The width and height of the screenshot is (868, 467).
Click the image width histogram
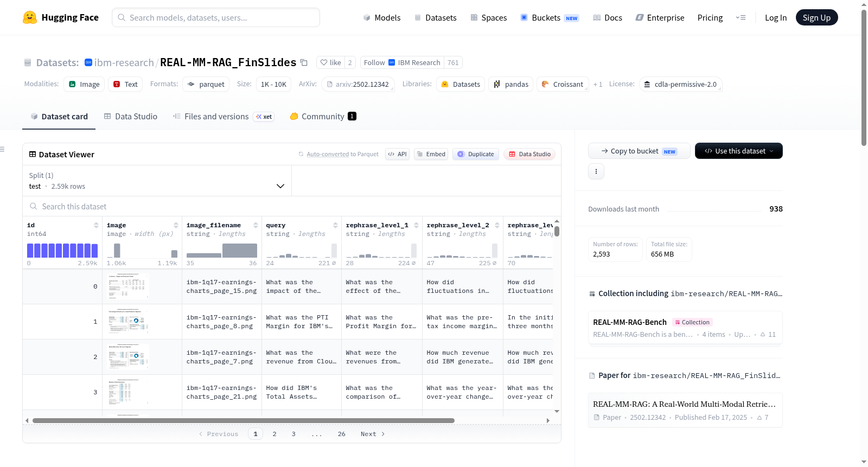pos(142,250)
